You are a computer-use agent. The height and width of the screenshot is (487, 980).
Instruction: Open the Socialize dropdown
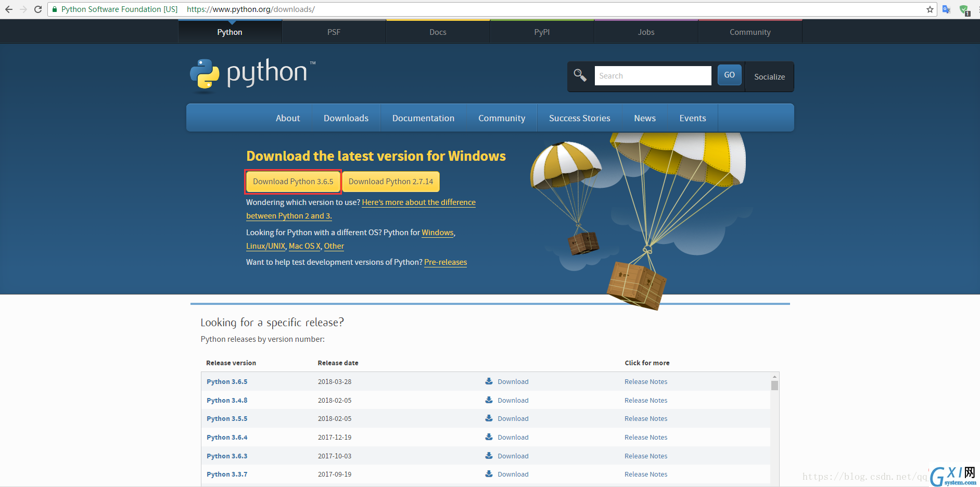770,76
